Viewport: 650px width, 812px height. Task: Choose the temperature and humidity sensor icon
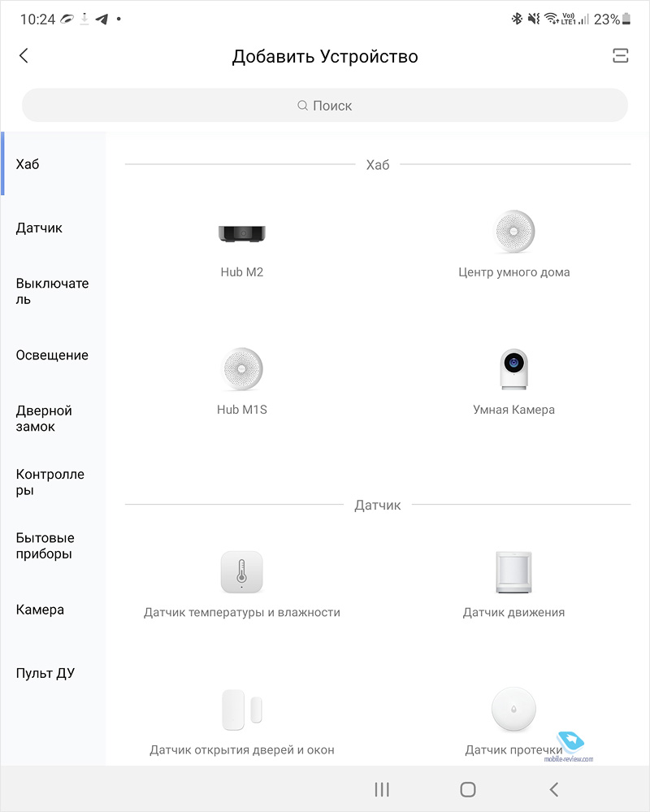[x=241, y=571]
